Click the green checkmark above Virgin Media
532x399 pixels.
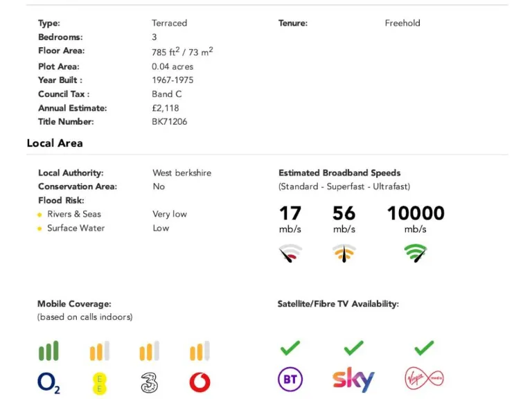[424, 348]
